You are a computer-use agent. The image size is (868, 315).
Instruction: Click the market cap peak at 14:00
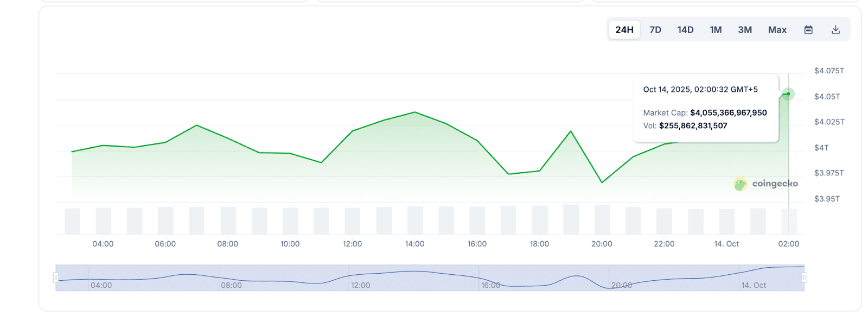[414, 112]
